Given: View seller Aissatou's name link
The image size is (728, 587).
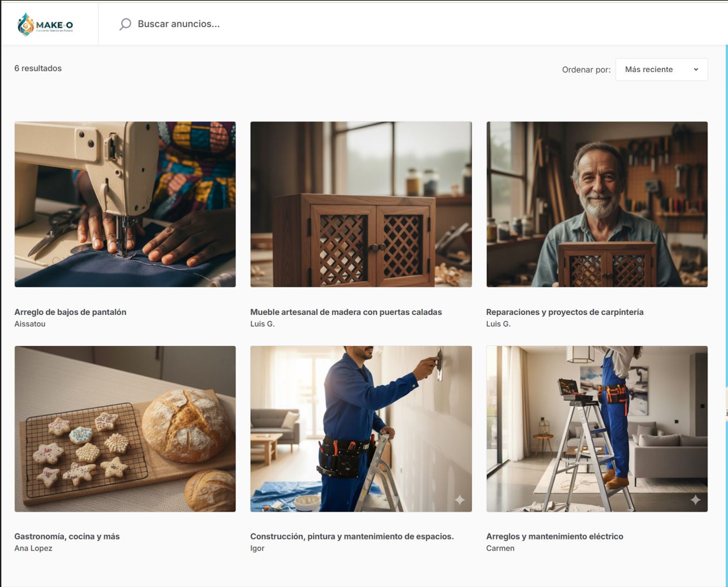Looking at the screenshot, I should point(30,324).
